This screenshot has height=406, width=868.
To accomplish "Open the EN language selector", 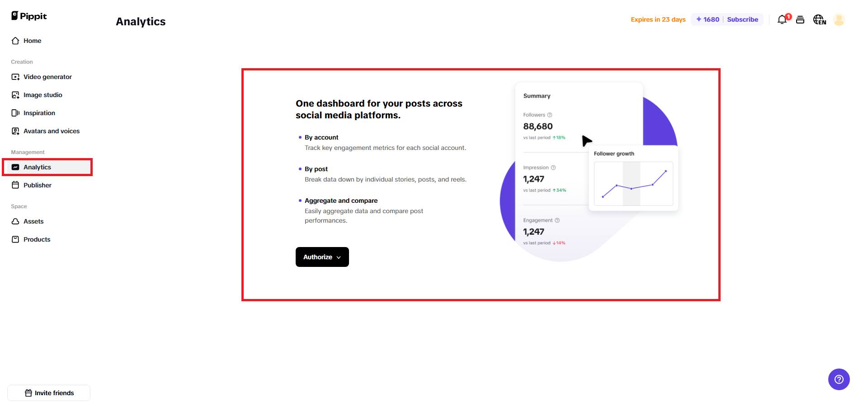I will [x=820, y=20].
